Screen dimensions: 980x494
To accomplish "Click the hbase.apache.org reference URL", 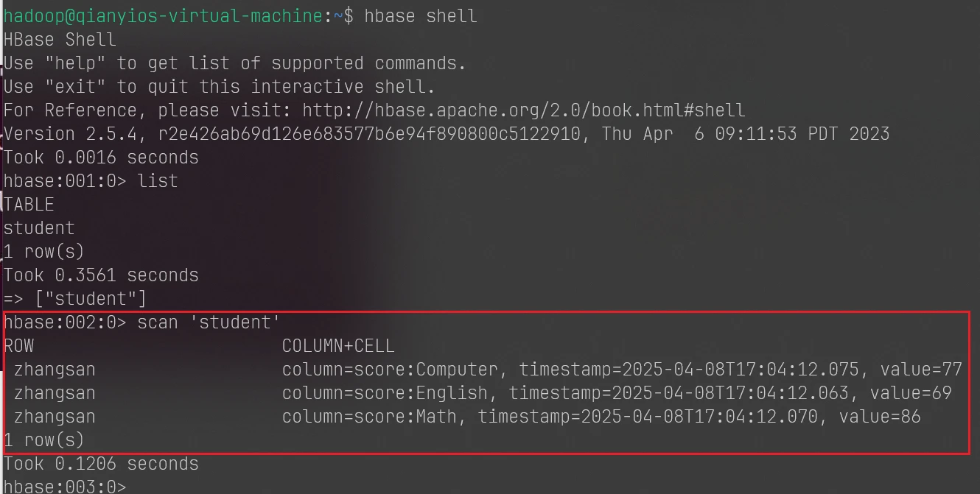I will (x=524, y=110).
